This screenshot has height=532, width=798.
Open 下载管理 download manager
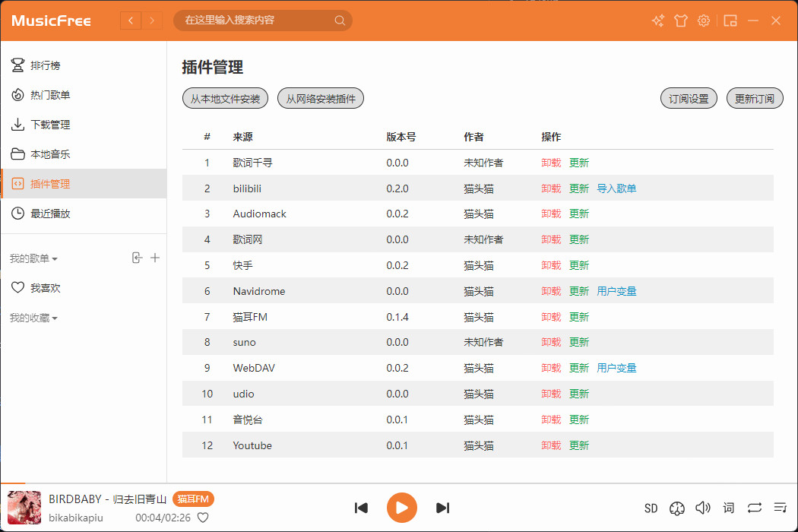84,124
